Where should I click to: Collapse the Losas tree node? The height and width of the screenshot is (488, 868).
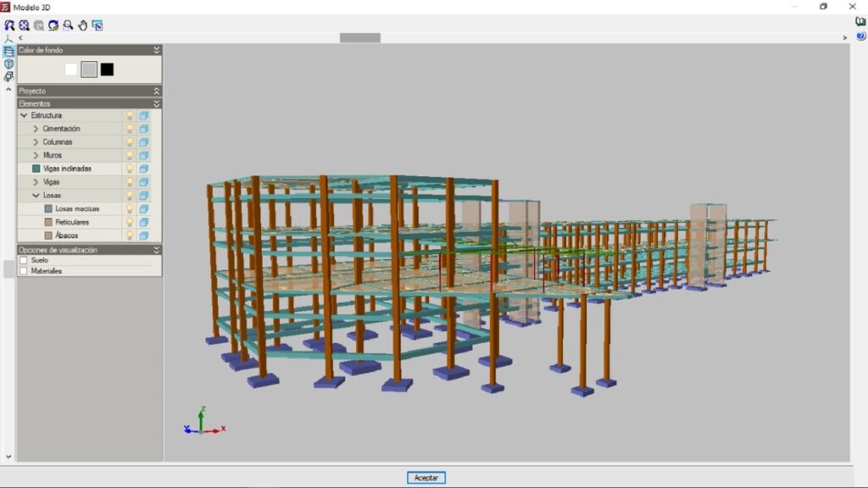[x=36, y=196]
